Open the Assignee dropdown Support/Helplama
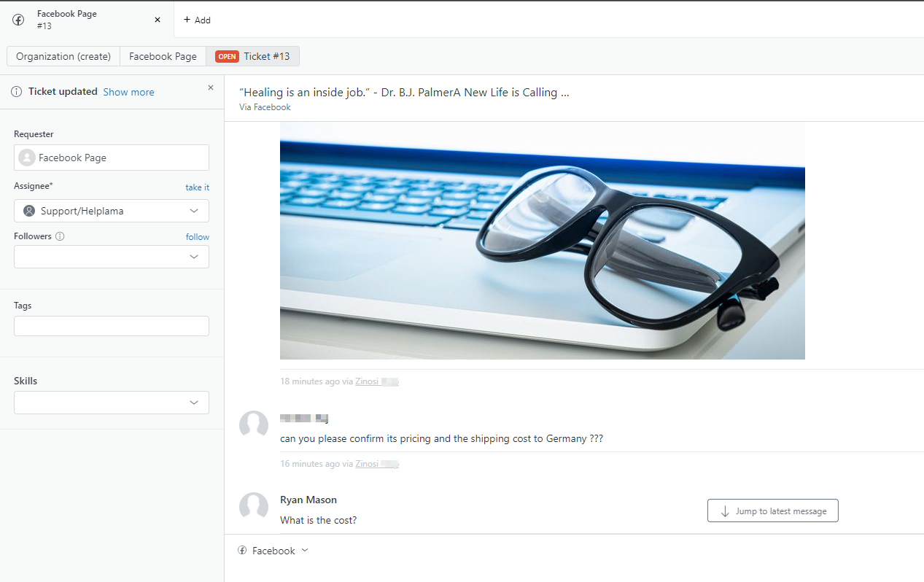Screen dimensions: 924x582 pyautogui.click(x=112, y=211)
